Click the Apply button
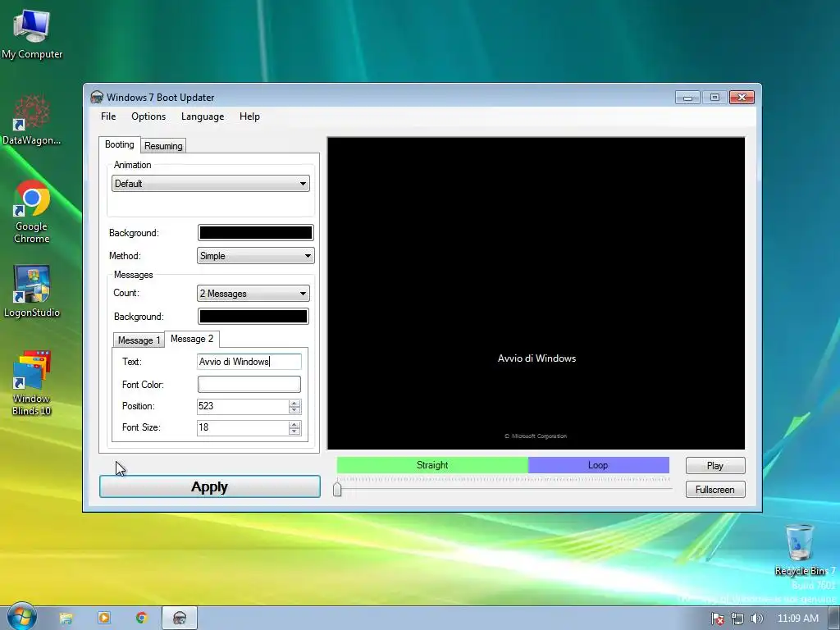 coord(210,486)
